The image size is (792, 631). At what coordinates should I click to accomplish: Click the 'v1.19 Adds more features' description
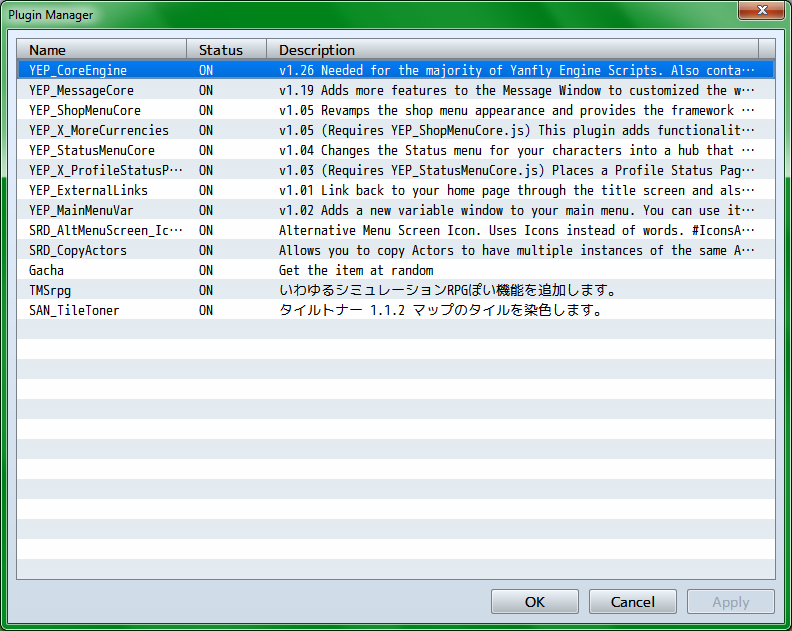(517, 90)
